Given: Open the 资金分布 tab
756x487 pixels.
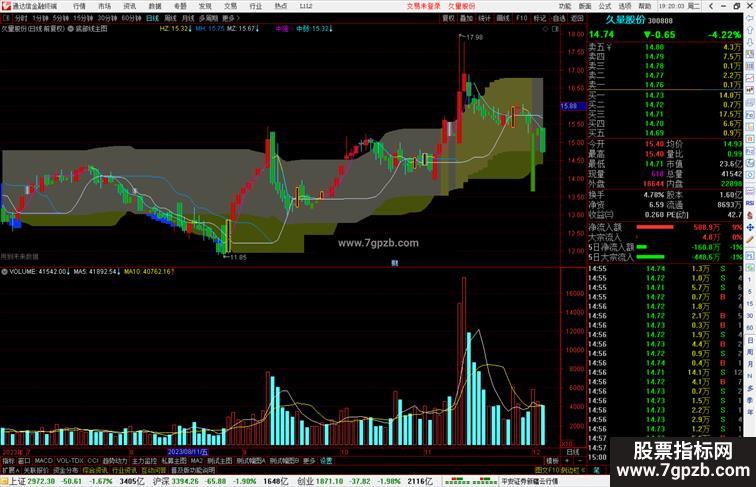Looking at the screenshot, I should click(66, 470).
